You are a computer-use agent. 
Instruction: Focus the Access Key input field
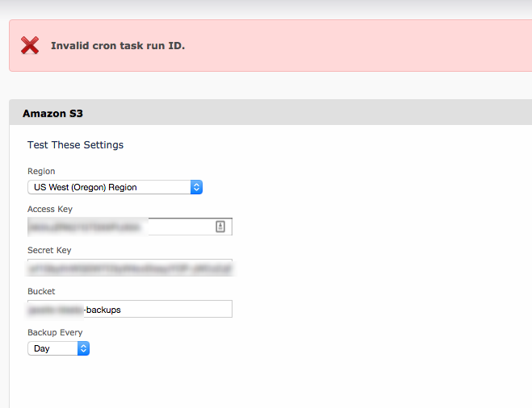(130, 227)
